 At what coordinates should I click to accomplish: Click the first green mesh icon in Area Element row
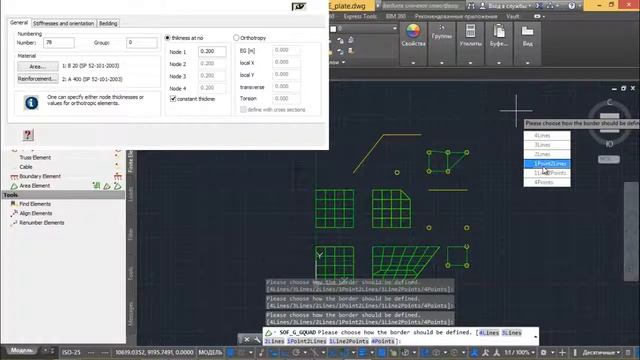tap(96, 186)
